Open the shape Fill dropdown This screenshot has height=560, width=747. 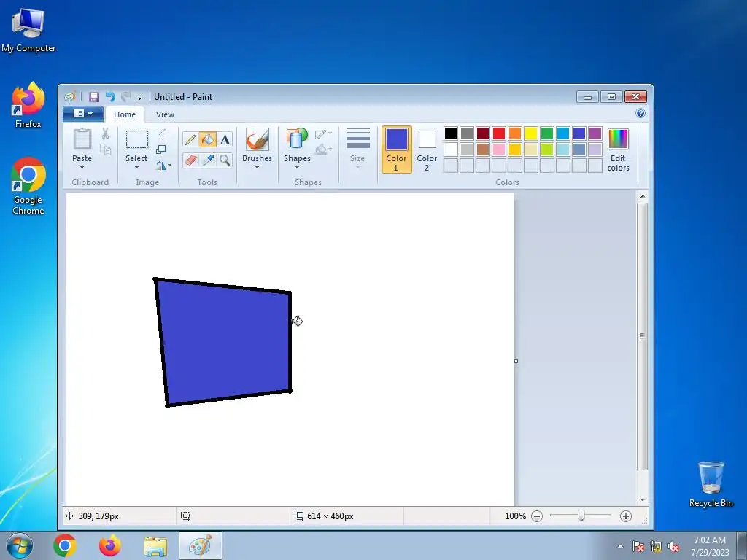(x=323, y=149)
